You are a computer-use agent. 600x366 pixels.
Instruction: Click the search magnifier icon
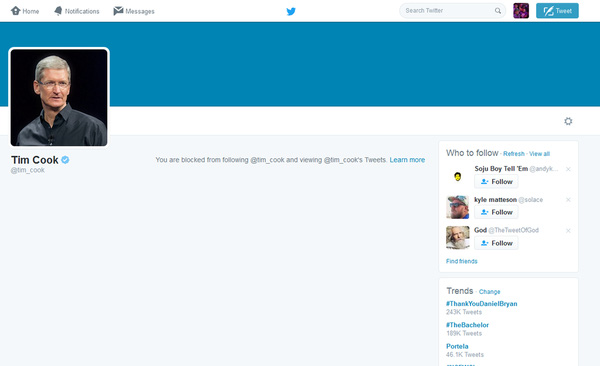(497, 11)
